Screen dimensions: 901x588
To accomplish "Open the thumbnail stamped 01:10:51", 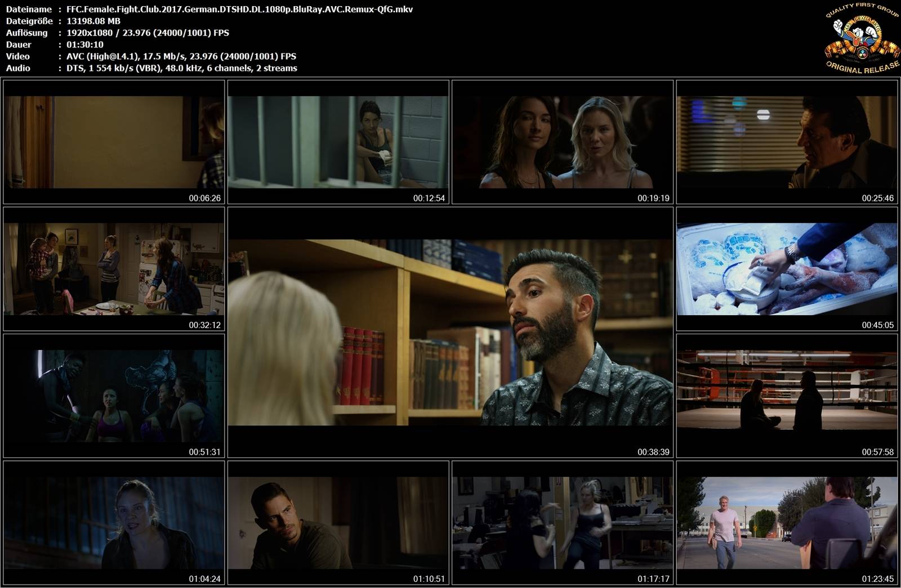I will tap(338, 523).
